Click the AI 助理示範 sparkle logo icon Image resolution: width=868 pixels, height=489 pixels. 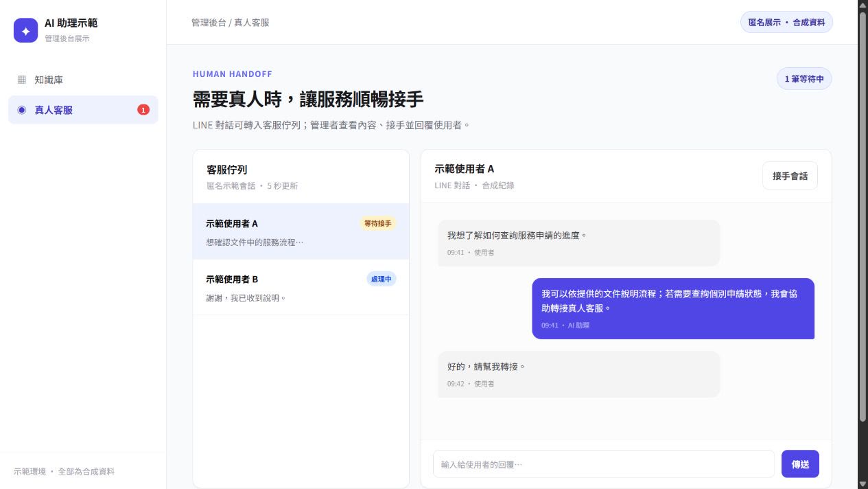[26, 30]
